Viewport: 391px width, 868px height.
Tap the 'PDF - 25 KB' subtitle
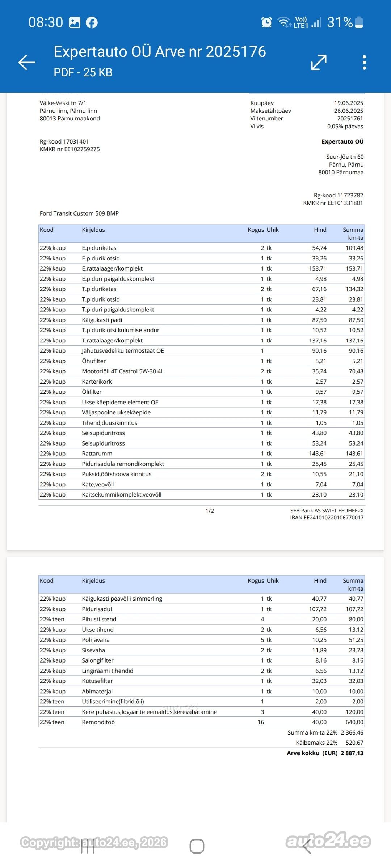pyautogui.click(x=83, y=72)
